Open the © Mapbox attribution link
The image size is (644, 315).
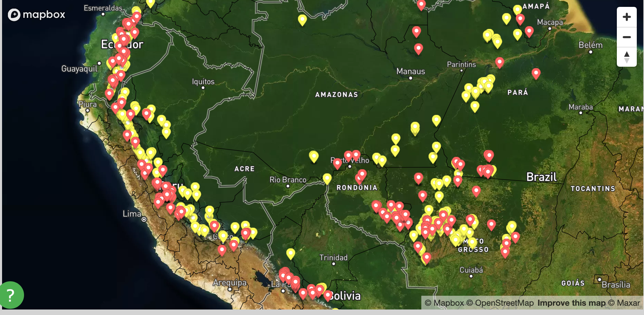[444, 303]
